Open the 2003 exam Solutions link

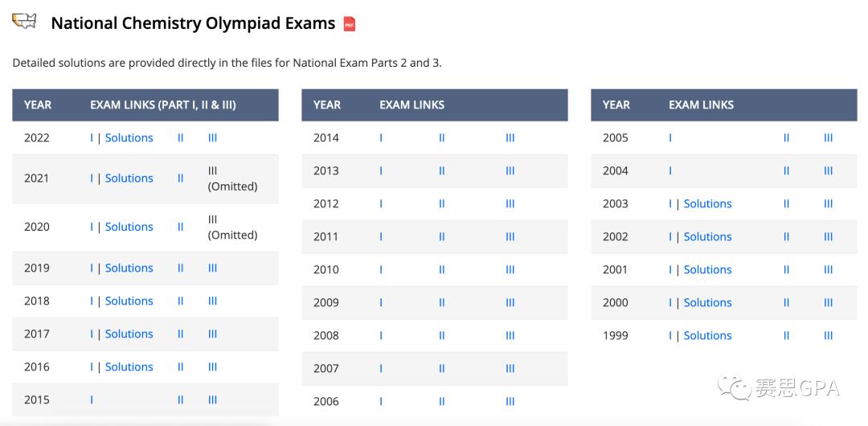tap(707, 203)
